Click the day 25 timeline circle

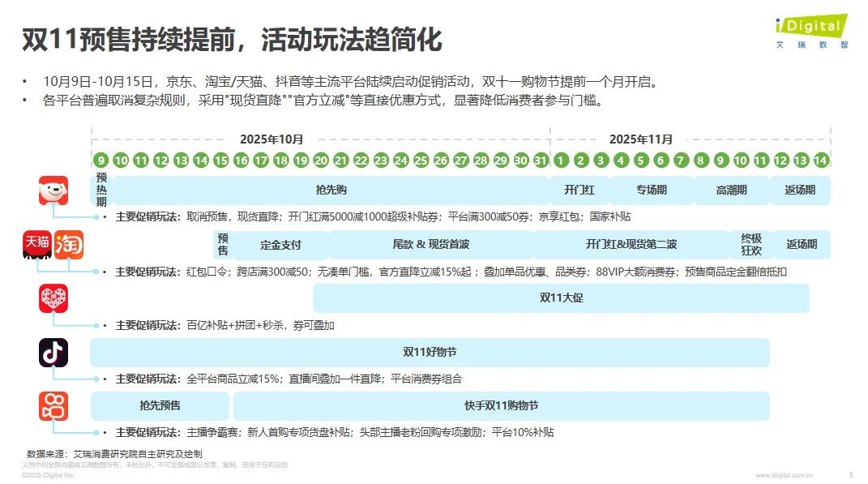click(421, 161)
